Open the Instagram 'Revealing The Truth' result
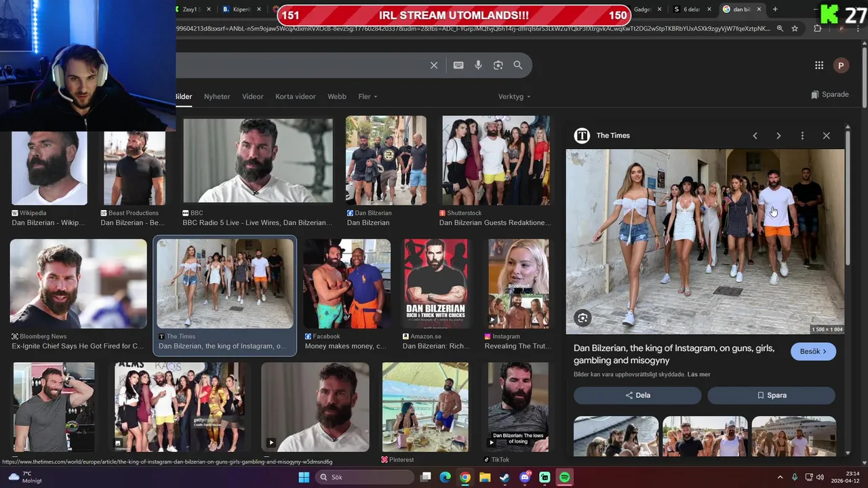 click(x=519, y=284)
